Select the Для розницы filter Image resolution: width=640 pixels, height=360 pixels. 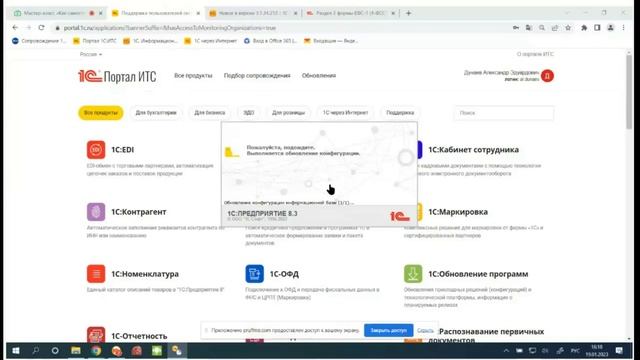click(x=288, y=113)
